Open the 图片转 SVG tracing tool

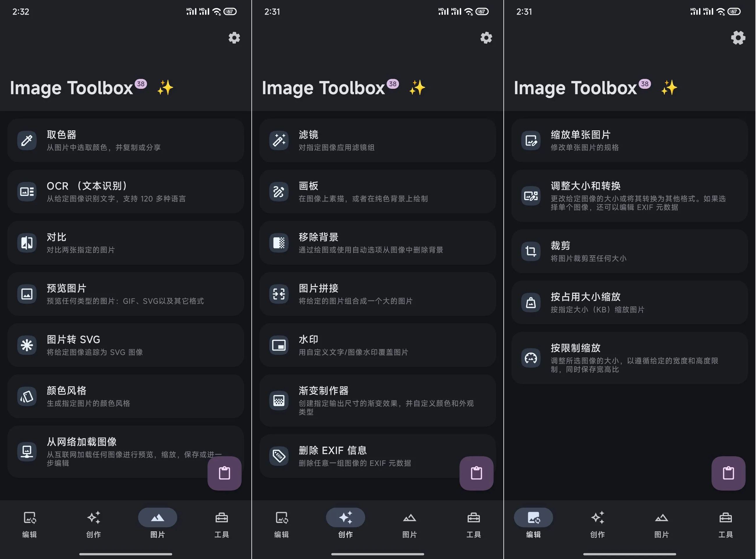click(125, 345)
